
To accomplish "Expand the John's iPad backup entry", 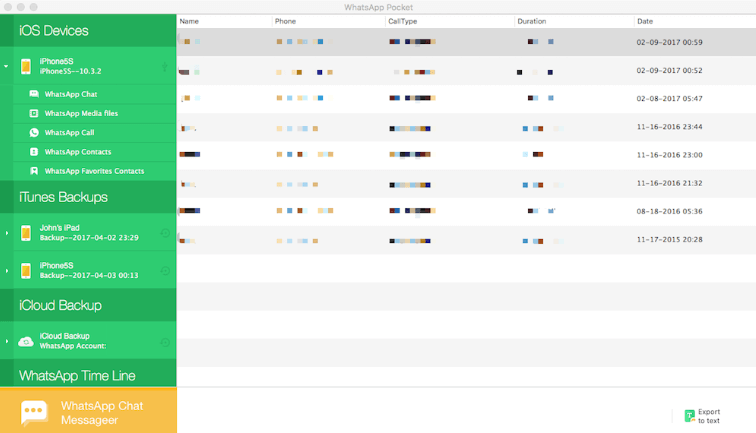I will pos(6,233).
